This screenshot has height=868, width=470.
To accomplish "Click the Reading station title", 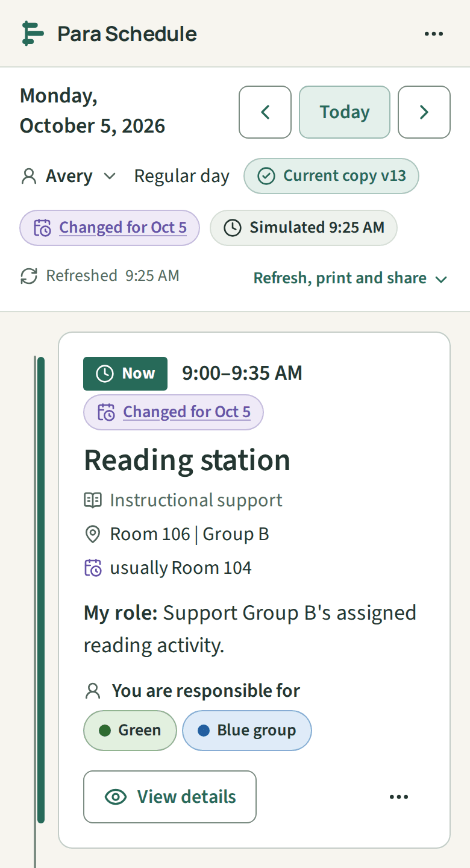I will 187,461.
